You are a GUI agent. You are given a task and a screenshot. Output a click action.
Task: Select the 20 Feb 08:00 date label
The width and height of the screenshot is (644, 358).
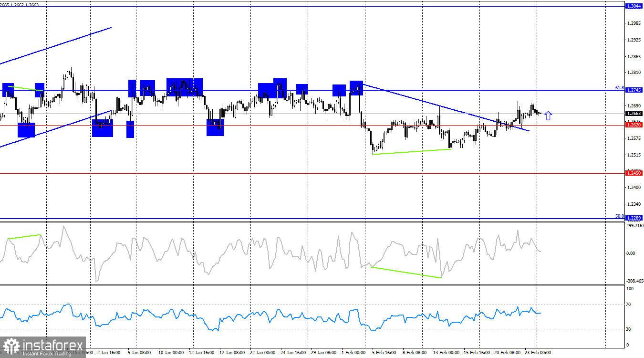coord(507,353)
